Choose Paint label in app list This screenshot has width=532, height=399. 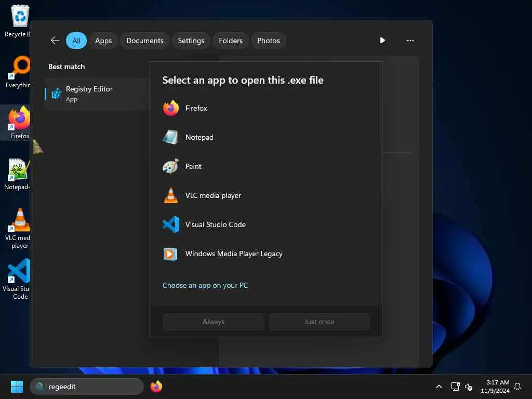coord(193,166)
